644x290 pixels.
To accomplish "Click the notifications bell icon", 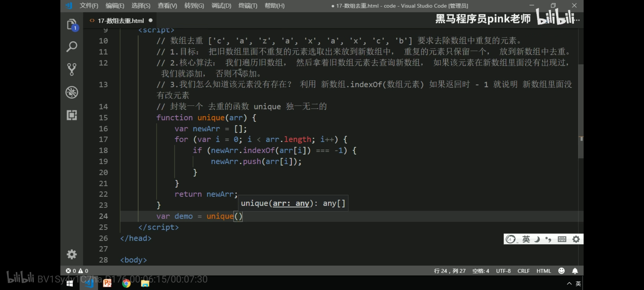I will pyautogui.click(x=575, y=271).
